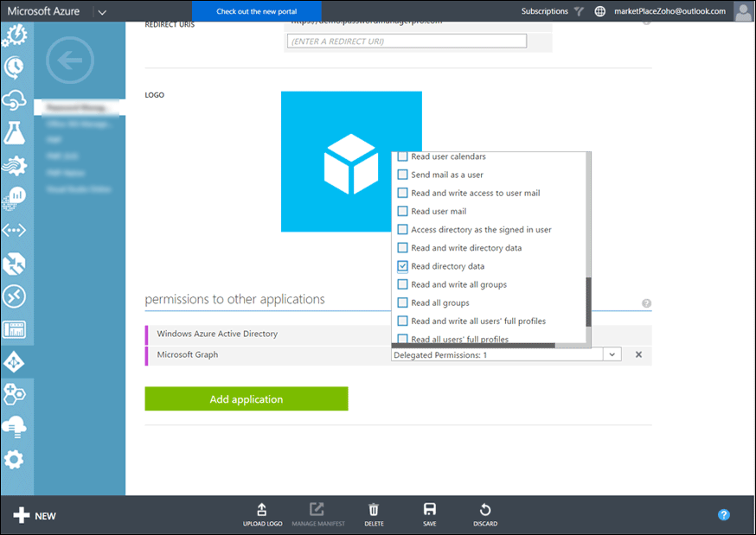This screenshot has width=756, height=535.
Task: Open the cloud storage-lines icon in sidebar
Action: coord(15,427)
